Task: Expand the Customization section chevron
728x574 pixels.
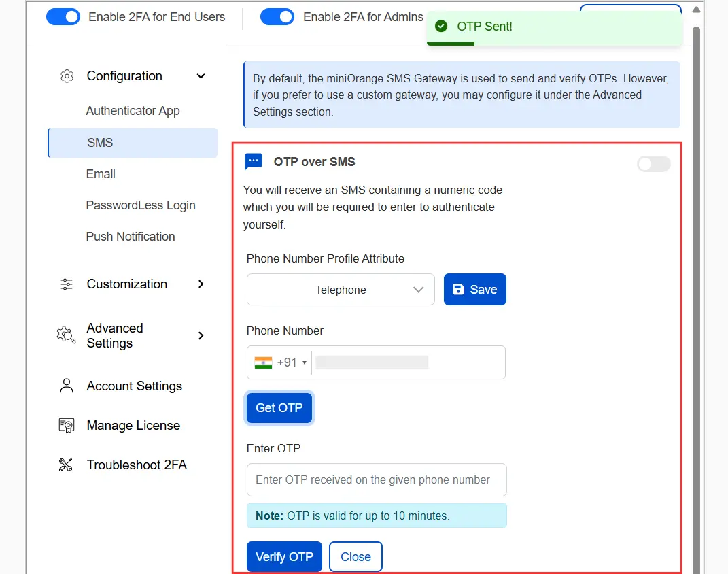Action: coord(201,284)
